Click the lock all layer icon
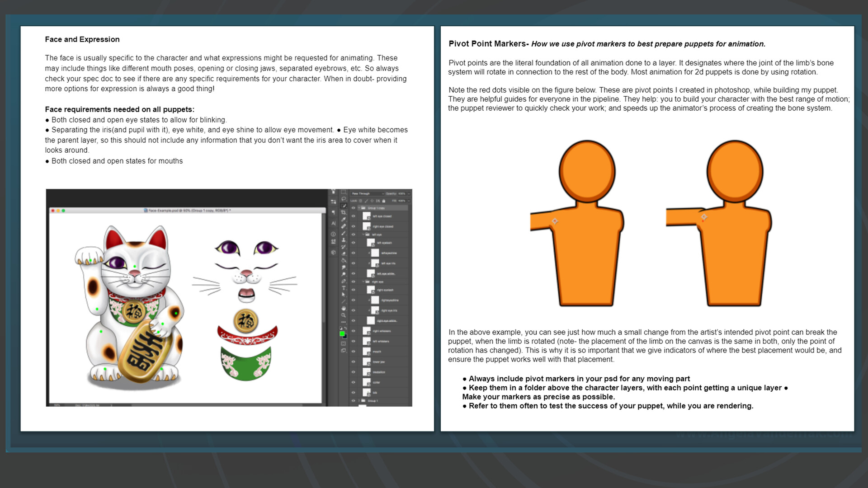Screen dimensions: 868x488 click(383, 201)
